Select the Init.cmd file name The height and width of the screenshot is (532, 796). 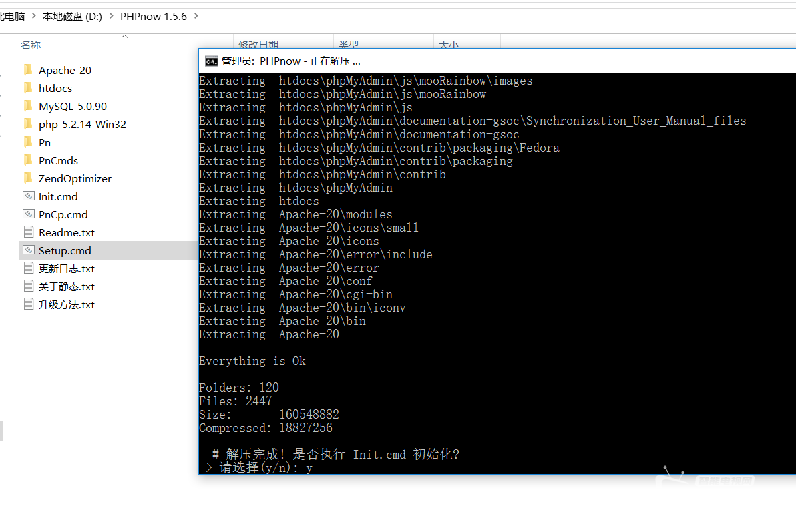58,196
